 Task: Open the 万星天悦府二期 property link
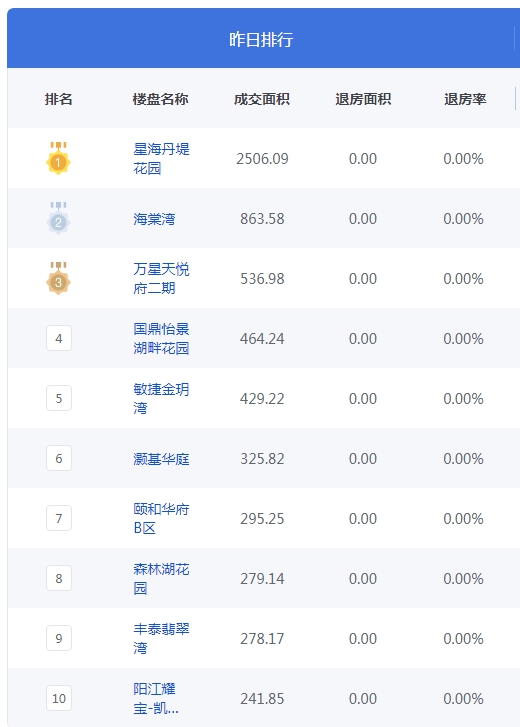pyautogui.click(x=161, y=278)
